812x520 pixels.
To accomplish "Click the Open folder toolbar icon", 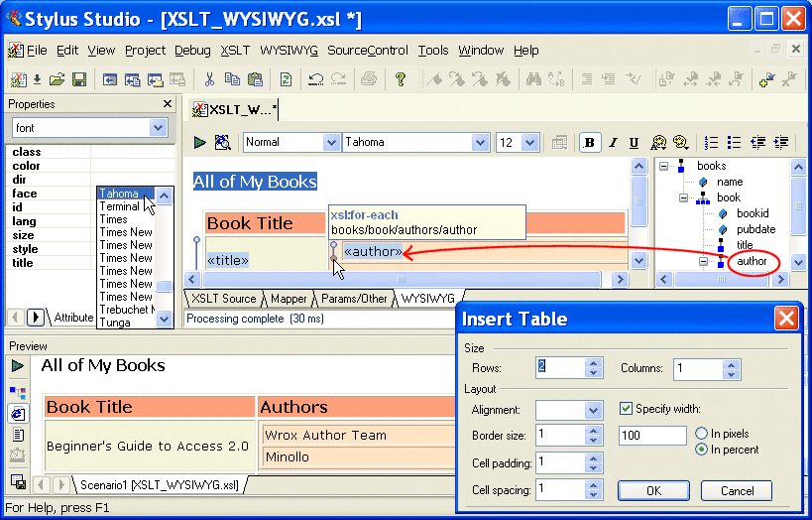I will [x=57, y=79].
